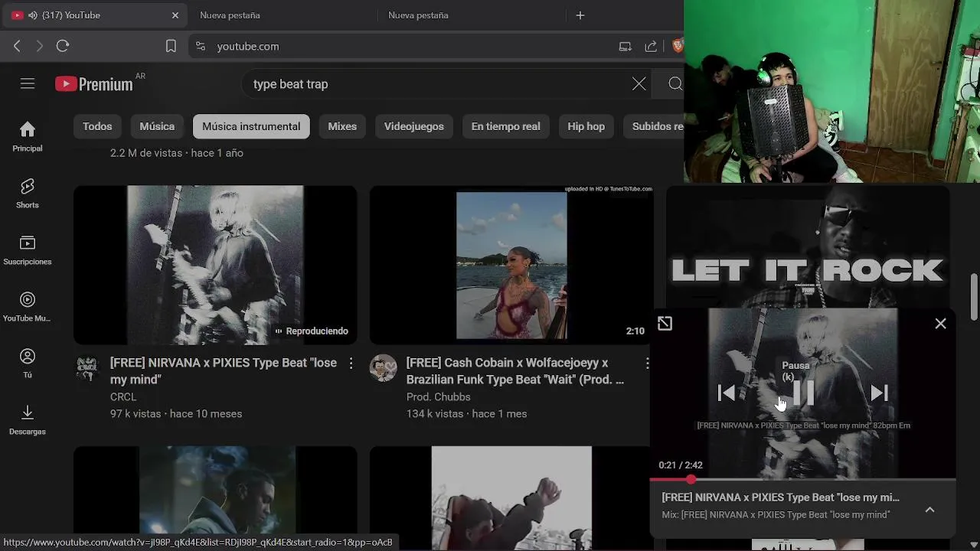Open the NIRVANA x PIXIES thumbnail
Image resolution: width=980 pixels, height=551 pixels.
tap(215, 265)
